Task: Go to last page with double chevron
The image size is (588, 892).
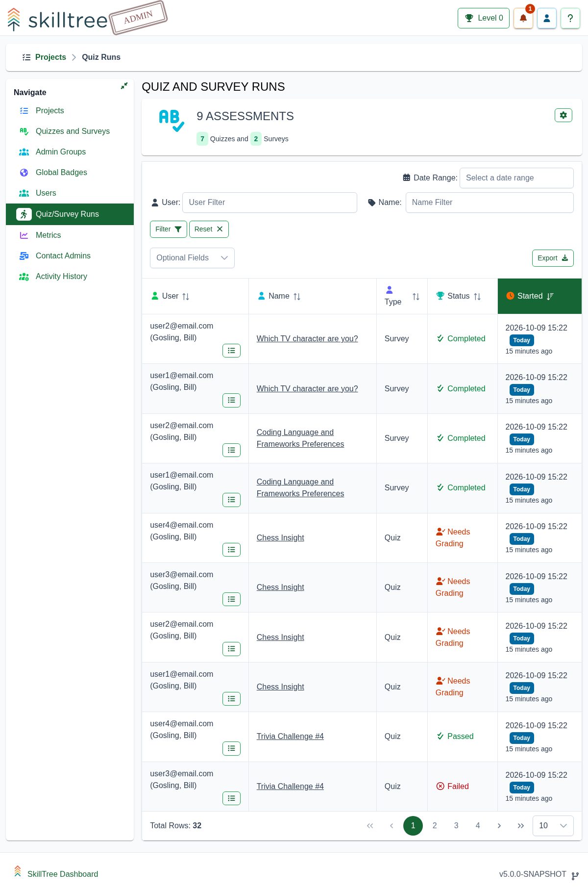Action: (520, 826)
